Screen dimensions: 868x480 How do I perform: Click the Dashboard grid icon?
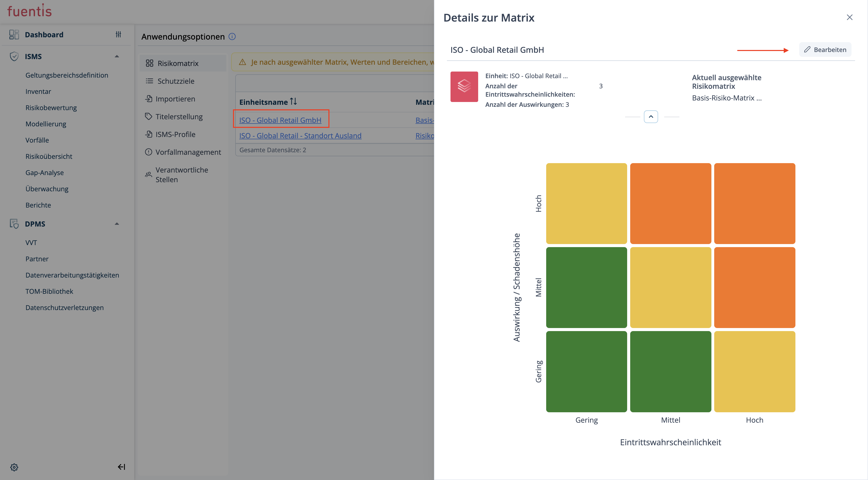[14, 34]
